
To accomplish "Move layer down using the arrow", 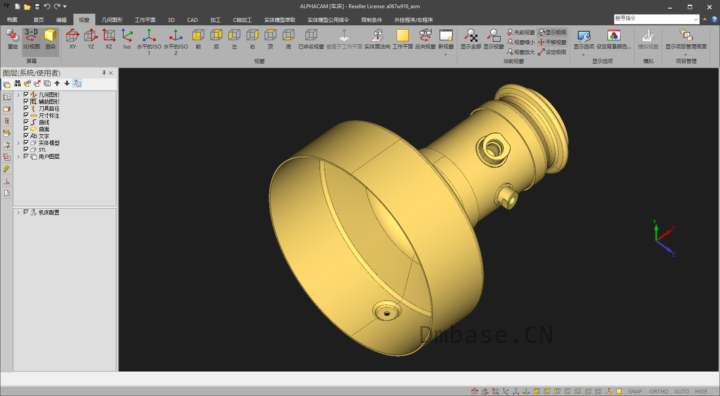I will coord(67,83).
